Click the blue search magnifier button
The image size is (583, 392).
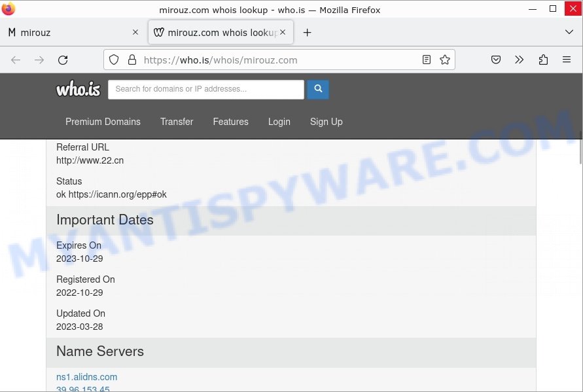click(318, 89)
